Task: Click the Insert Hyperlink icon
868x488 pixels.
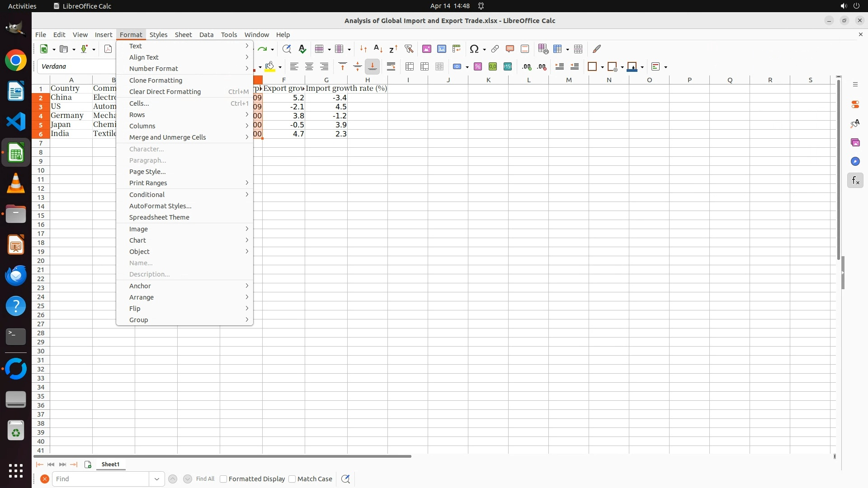Action: 495,49
